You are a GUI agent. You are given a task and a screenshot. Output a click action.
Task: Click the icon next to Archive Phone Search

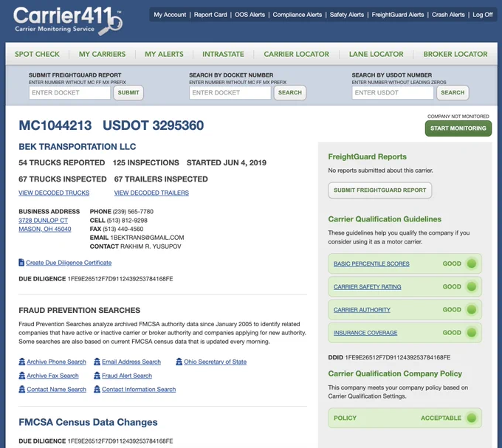(21, 362)
